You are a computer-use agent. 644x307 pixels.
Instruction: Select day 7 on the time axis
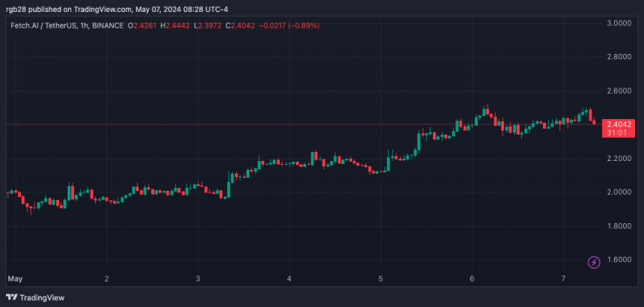(x=562, y=279)
